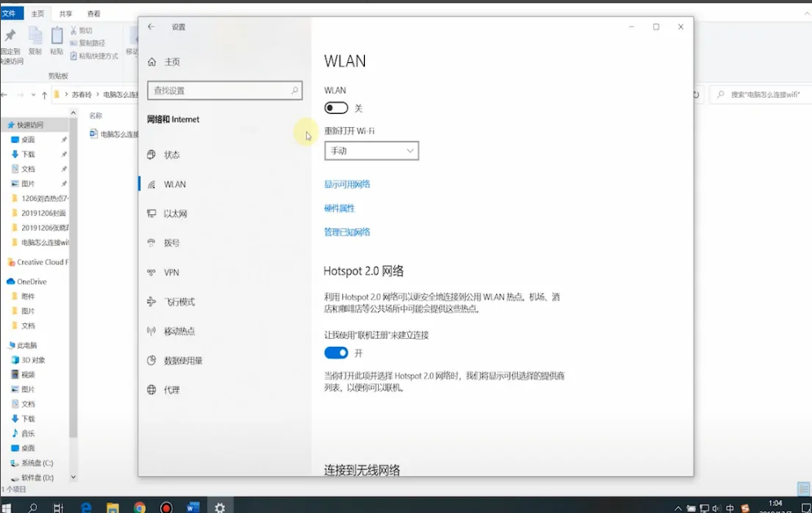The image size is (812, 513).
Task: Select the Ethernet monitor icon in sidebar
Action: pos(151,213)
